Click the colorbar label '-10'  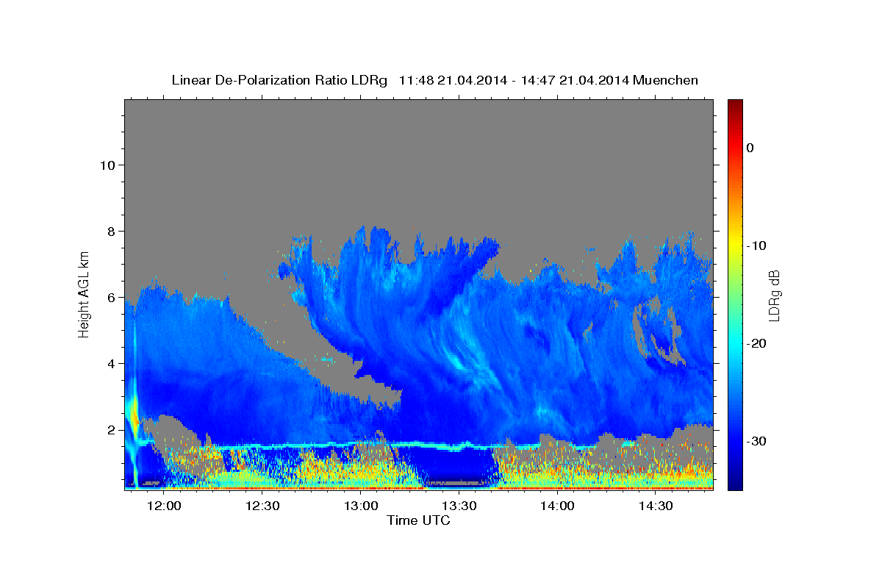756,245
